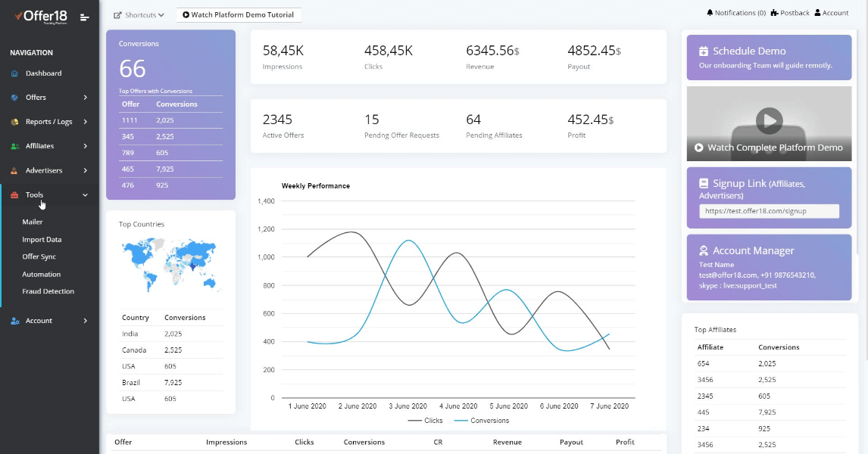Open the Shortcuts dropdown

pos(139,15)
